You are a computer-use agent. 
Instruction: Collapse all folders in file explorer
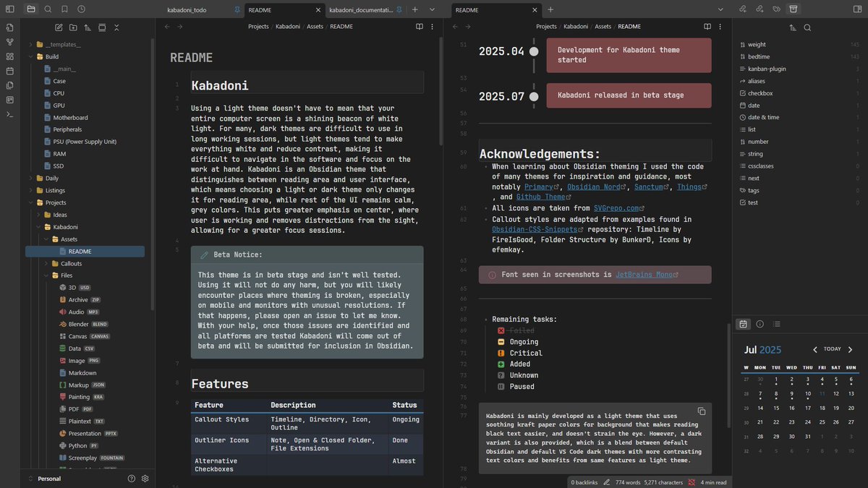coord(116,27)
